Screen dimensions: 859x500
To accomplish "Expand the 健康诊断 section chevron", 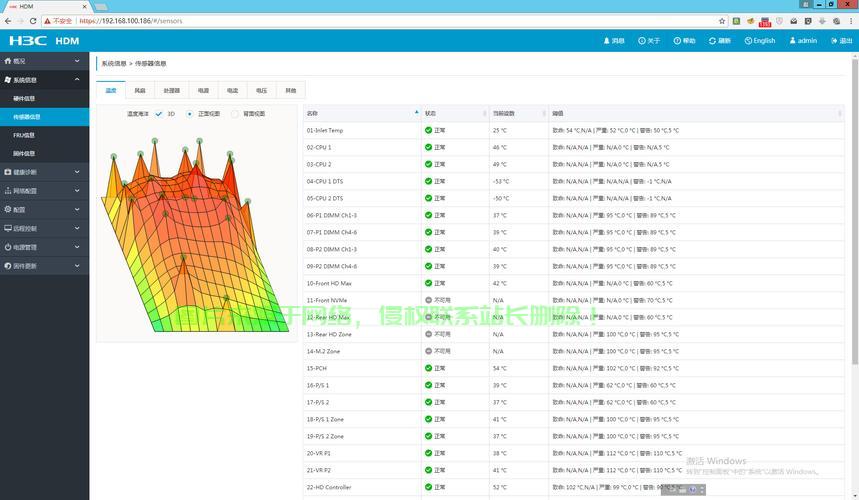I will tap(77, 172).
